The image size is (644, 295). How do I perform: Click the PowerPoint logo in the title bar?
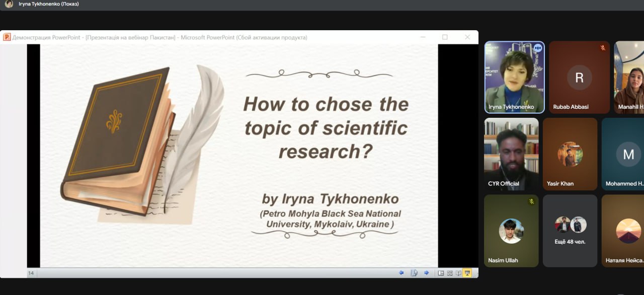tap(7, 37)
